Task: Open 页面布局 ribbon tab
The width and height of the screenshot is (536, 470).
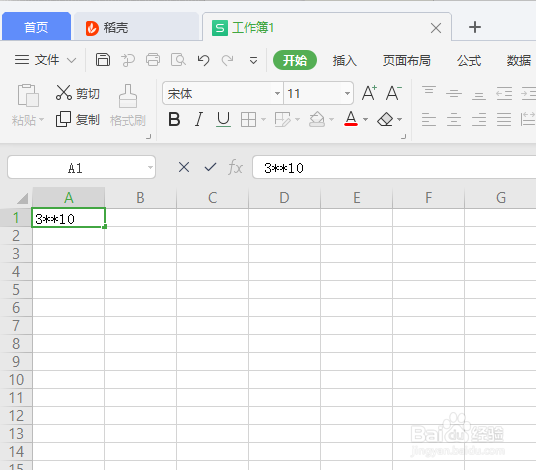Action: tap(406, 61)
